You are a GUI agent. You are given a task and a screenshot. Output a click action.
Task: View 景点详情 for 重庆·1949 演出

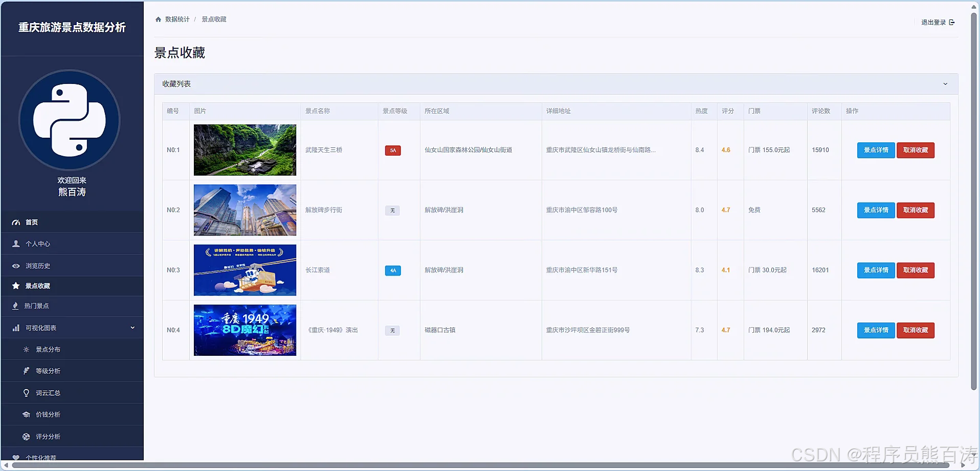pos(876,330)
